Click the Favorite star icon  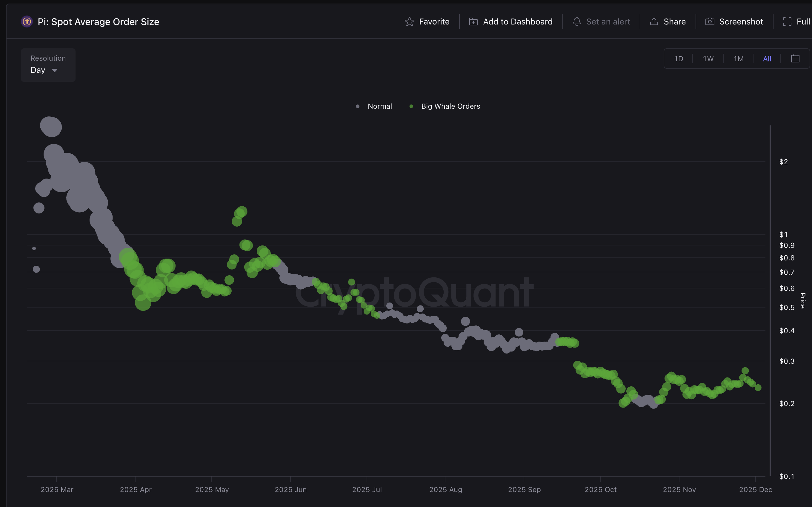(x=409, y=21)
